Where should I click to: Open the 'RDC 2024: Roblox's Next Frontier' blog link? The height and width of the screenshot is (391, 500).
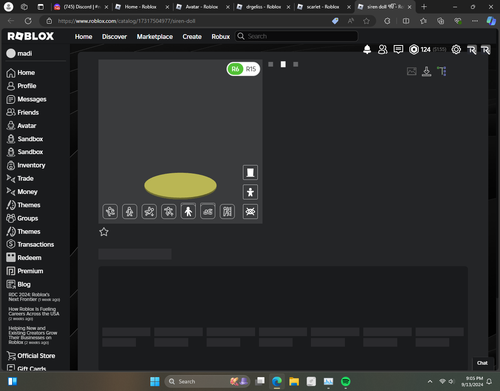point(34,297)
